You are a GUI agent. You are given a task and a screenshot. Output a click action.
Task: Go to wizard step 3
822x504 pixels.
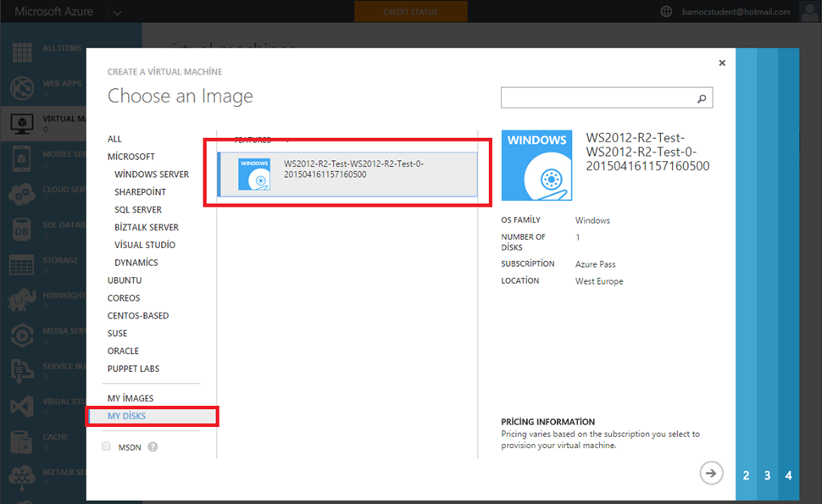[767, 475]
